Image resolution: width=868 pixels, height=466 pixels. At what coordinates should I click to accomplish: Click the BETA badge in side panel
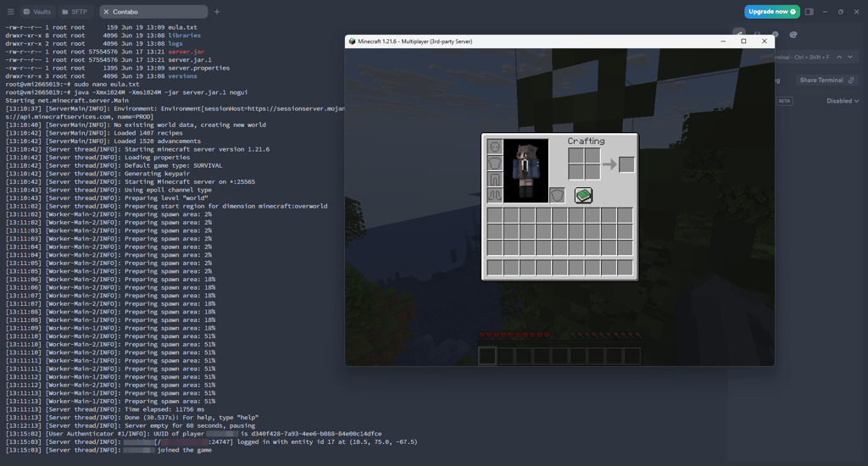click(784, 101)
